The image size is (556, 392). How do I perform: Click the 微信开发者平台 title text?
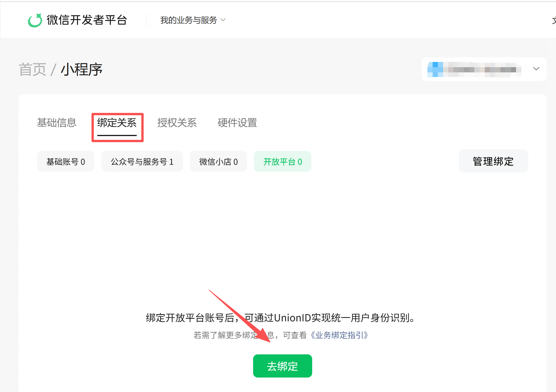pos(87,20)
